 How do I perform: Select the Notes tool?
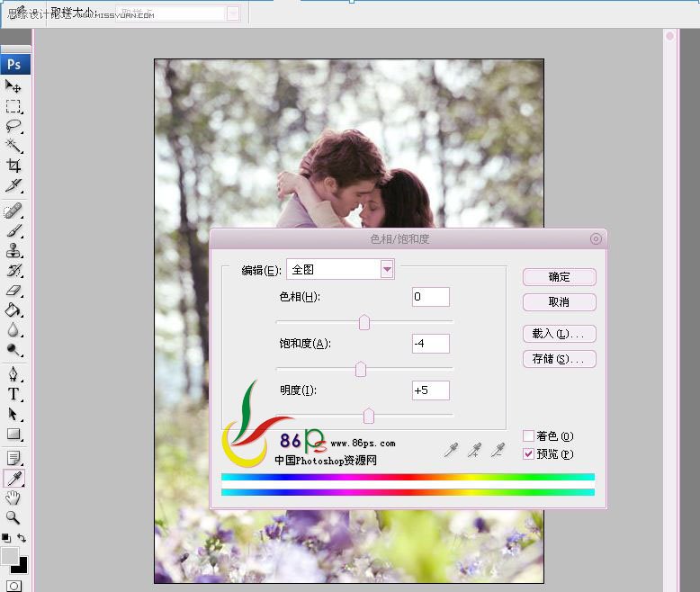click(13, 458)
